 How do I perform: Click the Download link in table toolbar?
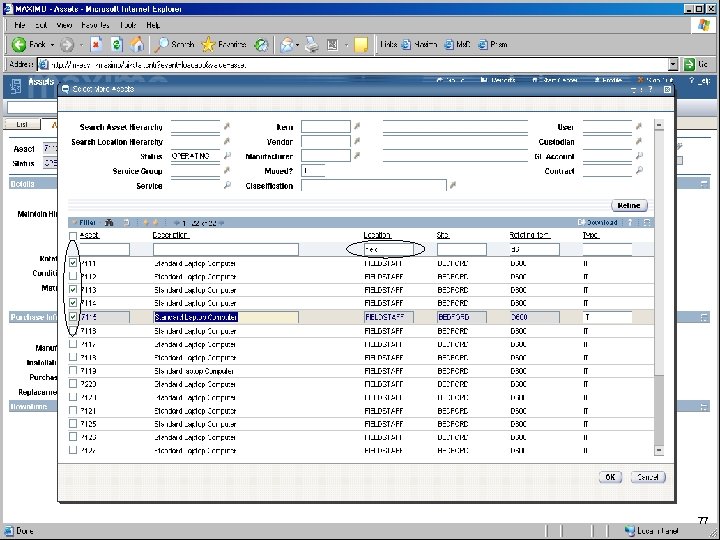[597, 223]
